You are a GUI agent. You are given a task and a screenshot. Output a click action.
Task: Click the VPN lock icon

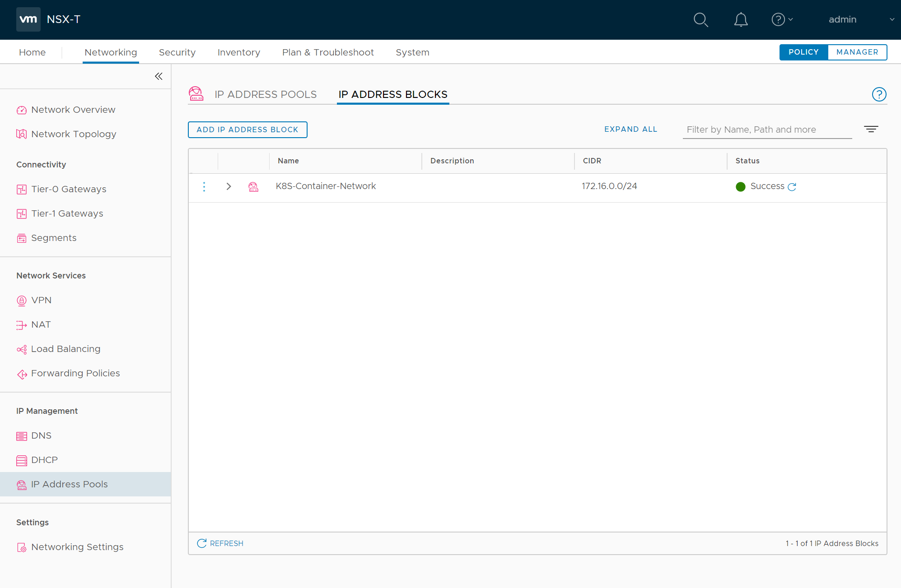[22, 301]
